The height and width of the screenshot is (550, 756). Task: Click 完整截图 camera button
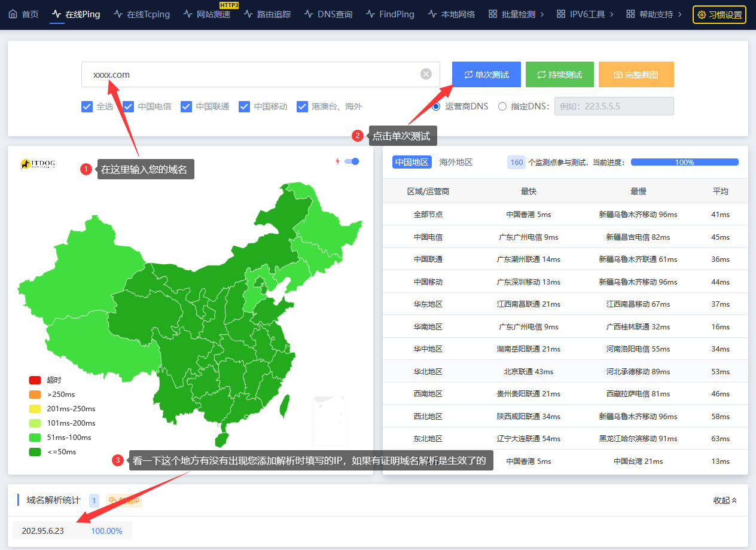point(636,75)
